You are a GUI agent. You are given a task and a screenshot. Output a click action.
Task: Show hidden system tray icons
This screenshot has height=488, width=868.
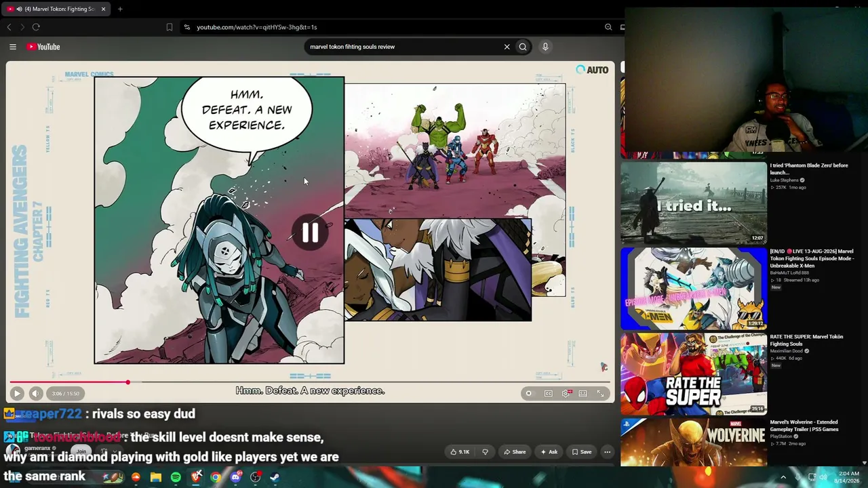[783, 477]
